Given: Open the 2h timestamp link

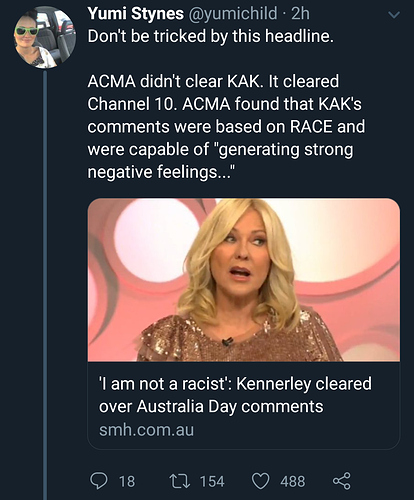Looking at the screenshot, I should click(x=300, y=14).
